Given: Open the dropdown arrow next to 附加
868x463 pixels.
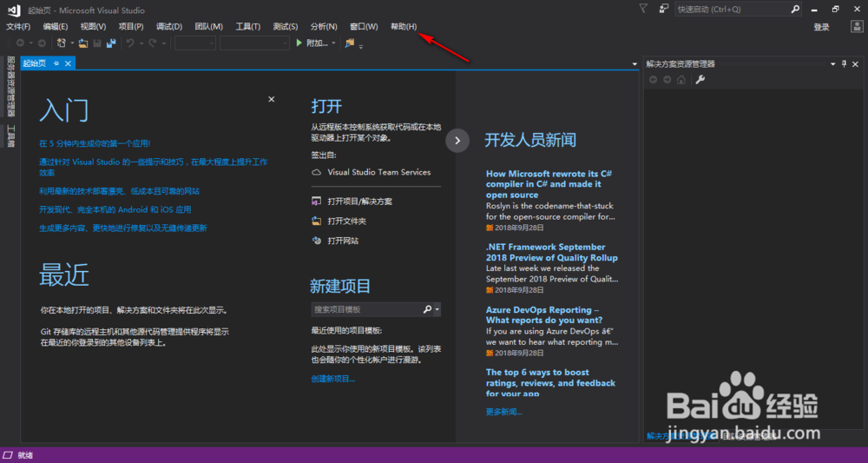Looking at the screenshot, I should [335, 43].
